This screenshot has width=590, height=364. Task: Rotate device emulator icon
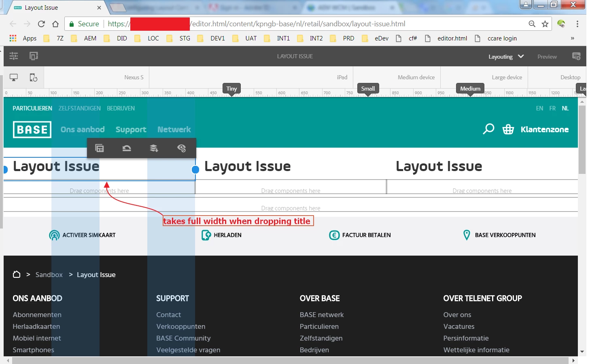coord(34,77)
